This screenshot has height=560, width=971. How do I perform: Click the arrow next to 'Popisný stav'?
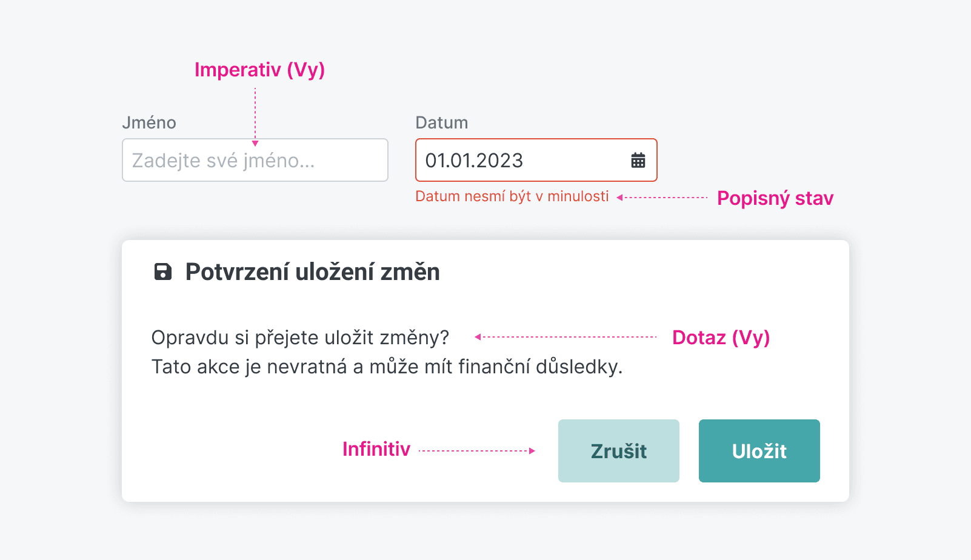661,196
